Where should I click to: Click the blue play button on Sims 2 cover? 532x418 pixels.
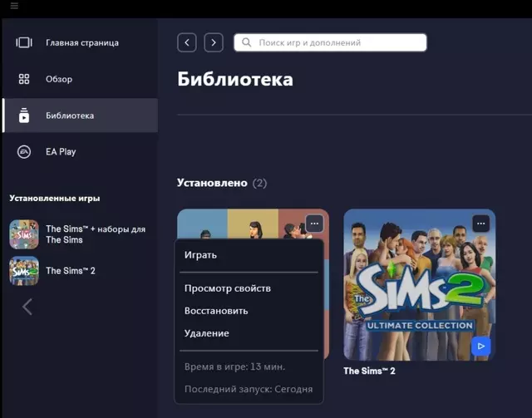click(480, 347)
